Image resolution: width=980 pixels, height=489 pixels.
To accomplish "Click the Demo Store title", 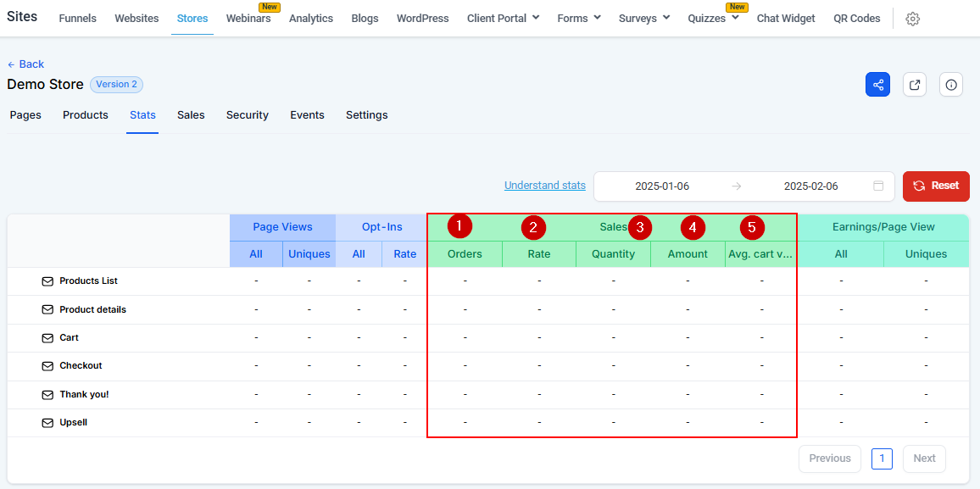I will point(45,84).
